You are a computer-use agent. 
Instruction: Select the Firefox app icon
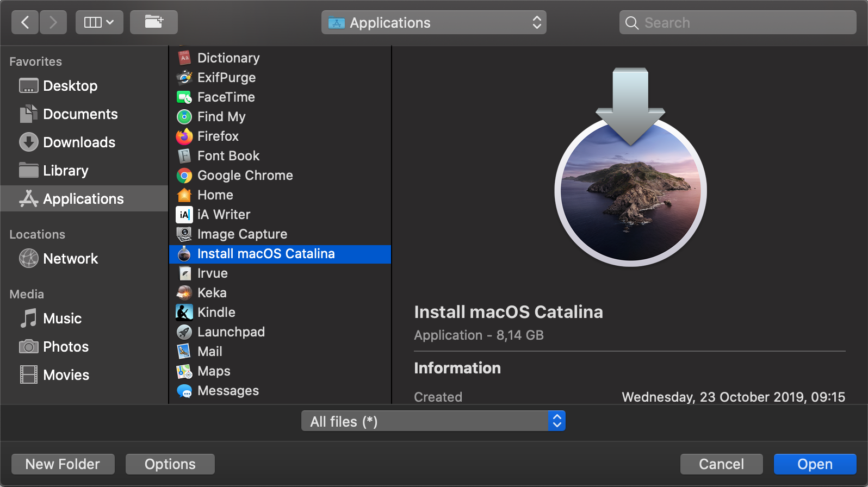[x=184, y=136]
